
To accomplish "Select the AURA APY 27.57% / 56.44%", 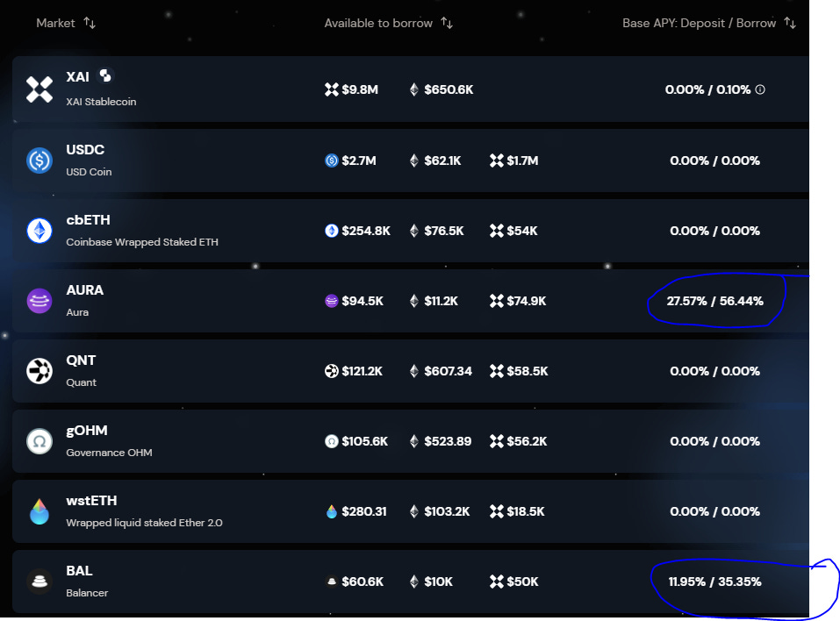I will (x=714, y=301).
